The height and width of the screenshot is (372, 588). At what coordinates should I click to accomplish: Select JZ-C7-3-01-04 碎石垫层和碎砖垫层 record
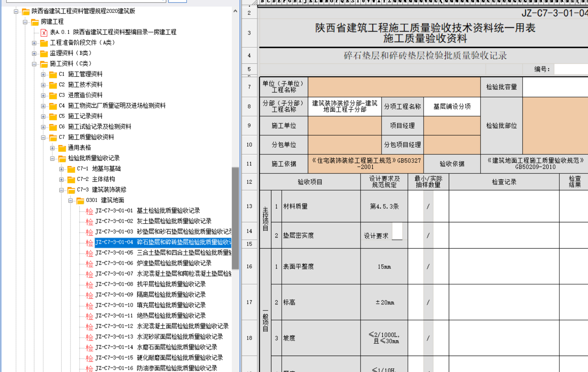163,242
